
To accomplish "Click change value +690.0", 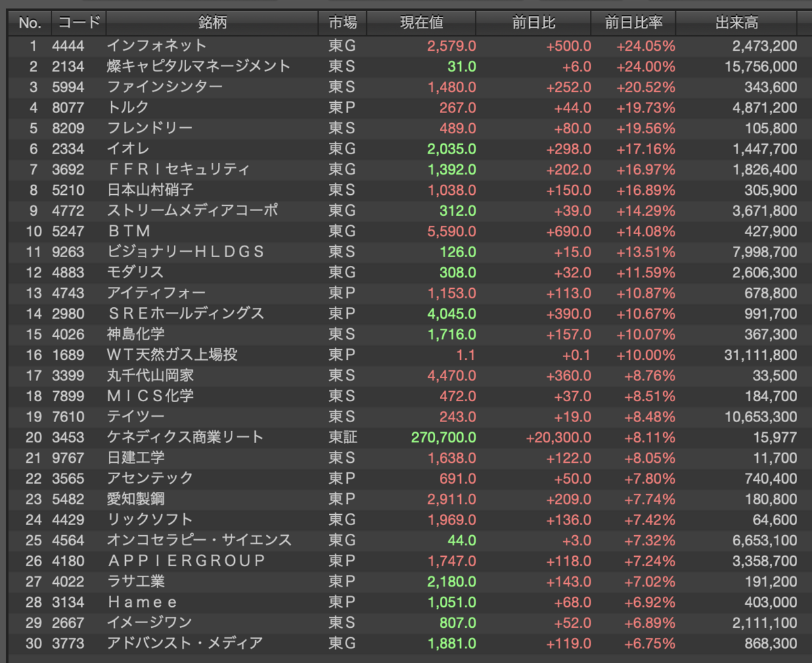I will click(x=568, y=231).
